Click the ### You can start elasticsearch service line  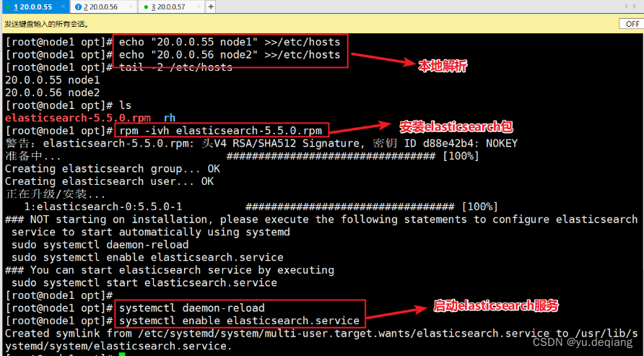(169, 270)
